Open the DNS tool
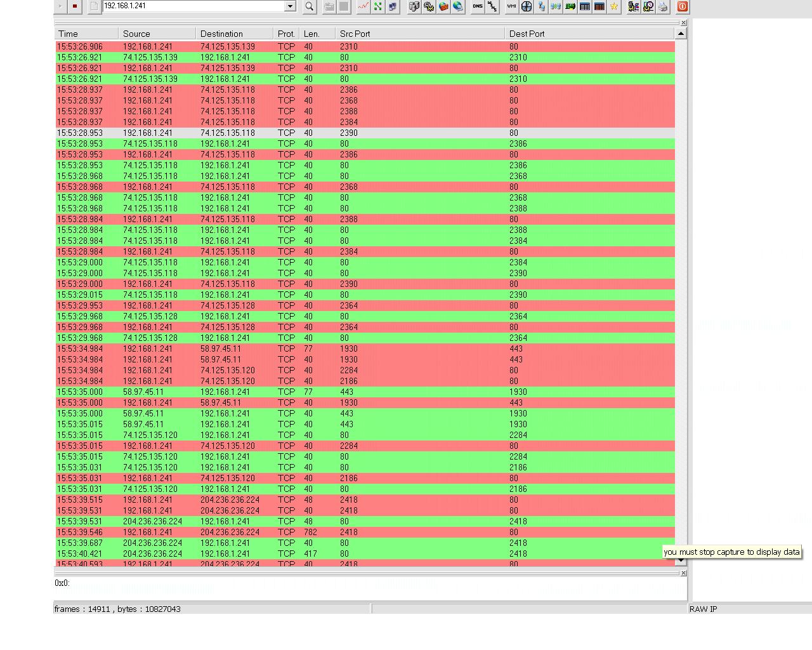 point(478,6)
